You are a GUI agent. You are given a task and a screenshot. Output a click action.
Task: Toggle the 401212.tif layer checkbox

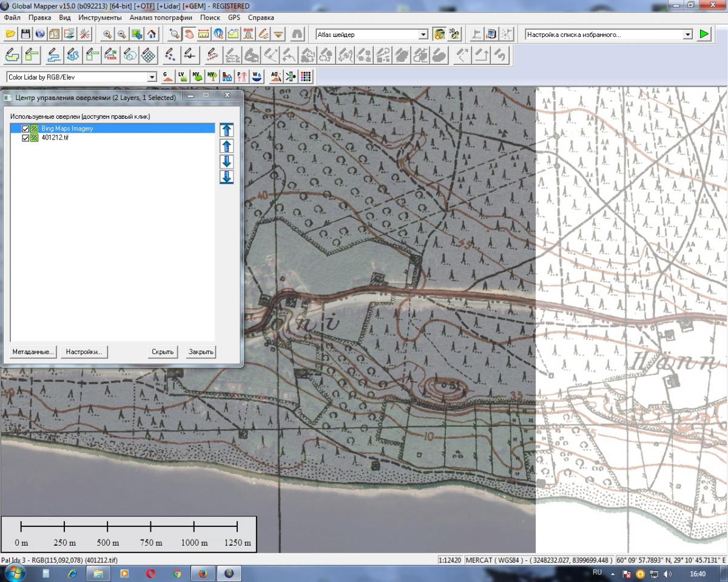pos(25,138)
